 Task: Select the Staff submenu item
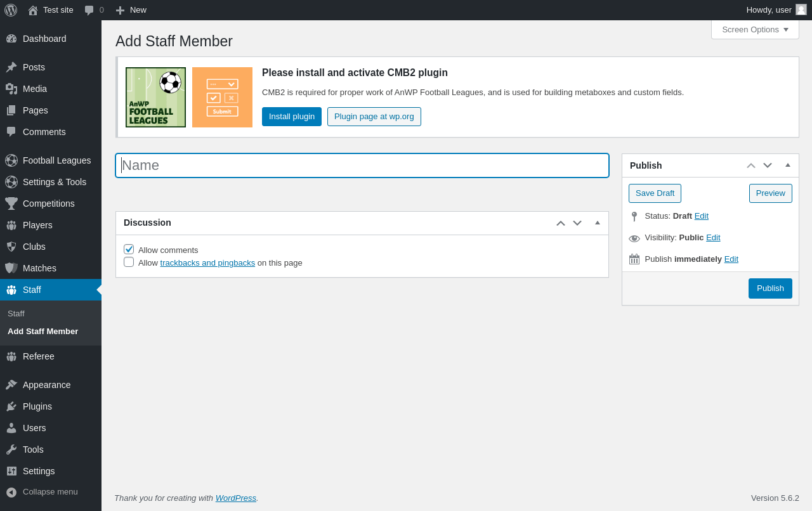pos(16,313)
